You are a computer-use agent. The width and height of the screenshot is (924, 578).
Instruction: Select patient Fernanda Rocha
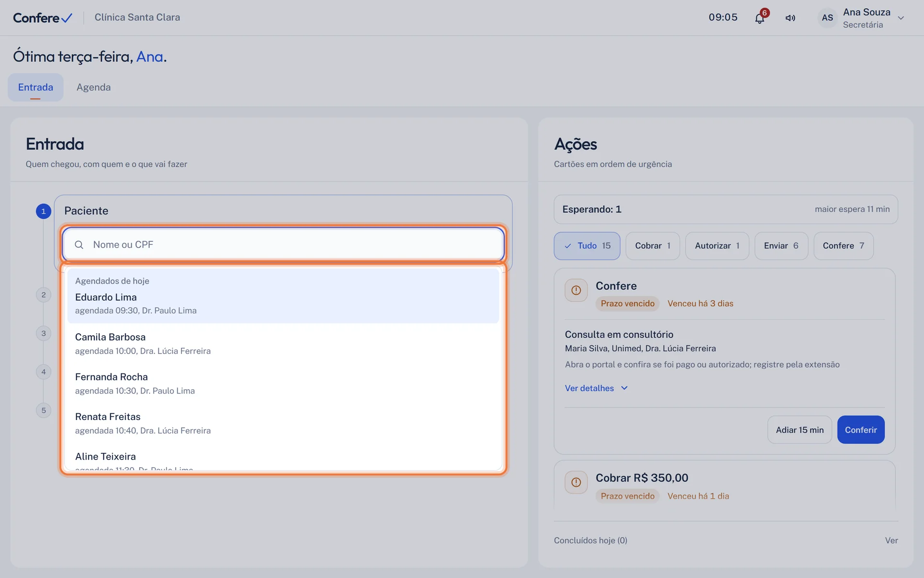pyautogui.click(x=283, y=383)
